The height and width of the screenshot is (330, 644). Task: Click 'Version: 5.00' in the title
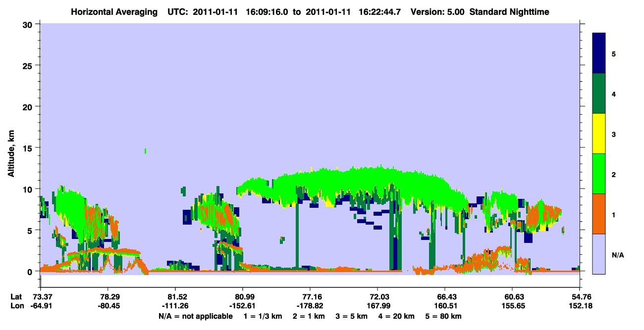[438, 12]
